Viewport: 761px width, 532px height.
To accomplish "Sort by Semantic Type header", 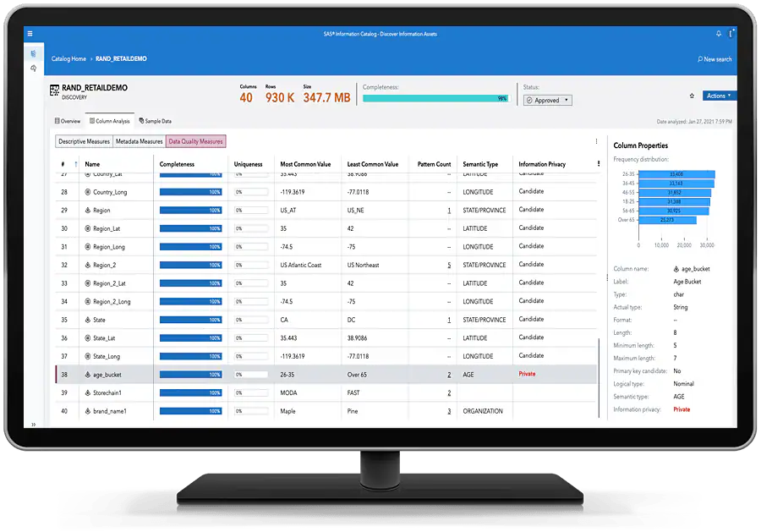I will (480, 164).
